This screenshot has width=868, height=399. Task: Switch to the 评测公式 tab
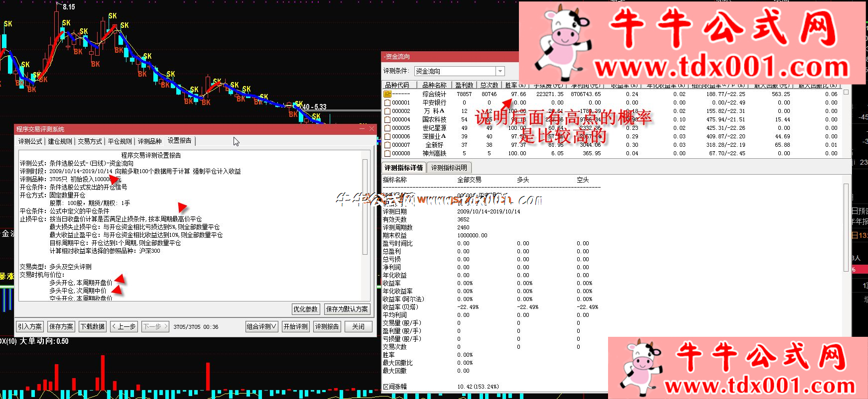tap(30, 141)
